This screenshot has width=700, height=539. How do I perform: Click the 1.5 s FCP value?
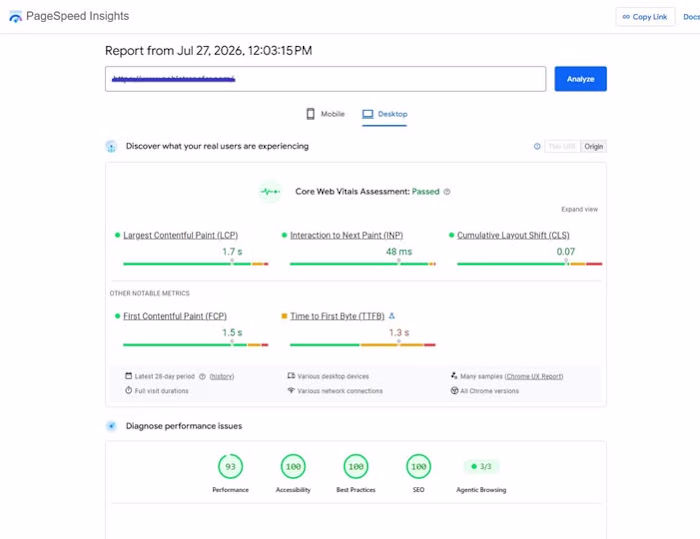coord(232,333)
